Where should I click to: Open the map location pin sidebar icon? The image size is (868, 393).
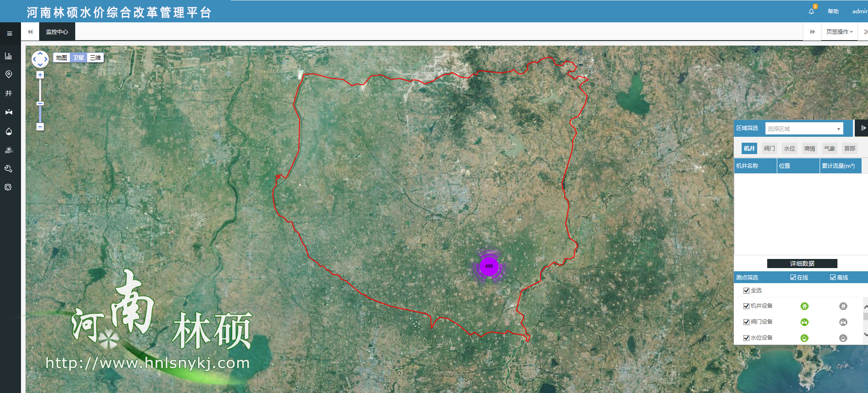point(8,74)
